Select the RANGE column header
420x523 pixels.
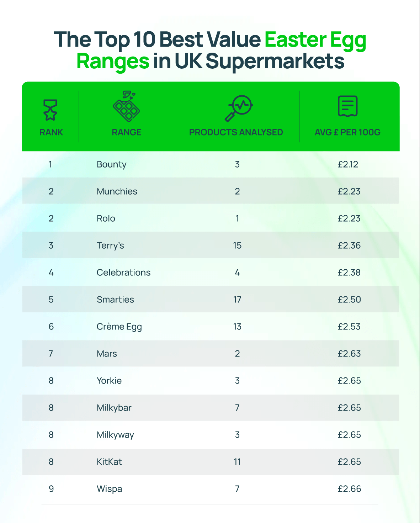pos(127,132)
